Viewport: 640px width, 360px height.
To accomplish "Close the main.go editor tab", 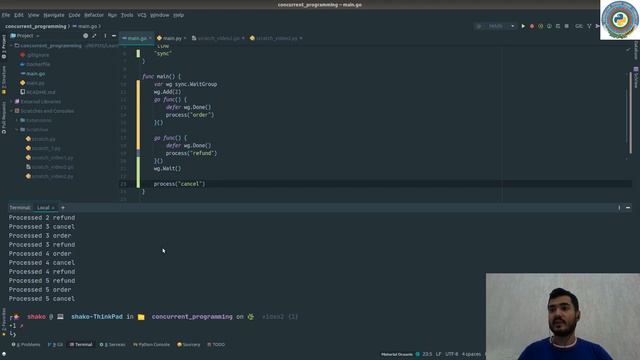I will click(x=150, y=38).
